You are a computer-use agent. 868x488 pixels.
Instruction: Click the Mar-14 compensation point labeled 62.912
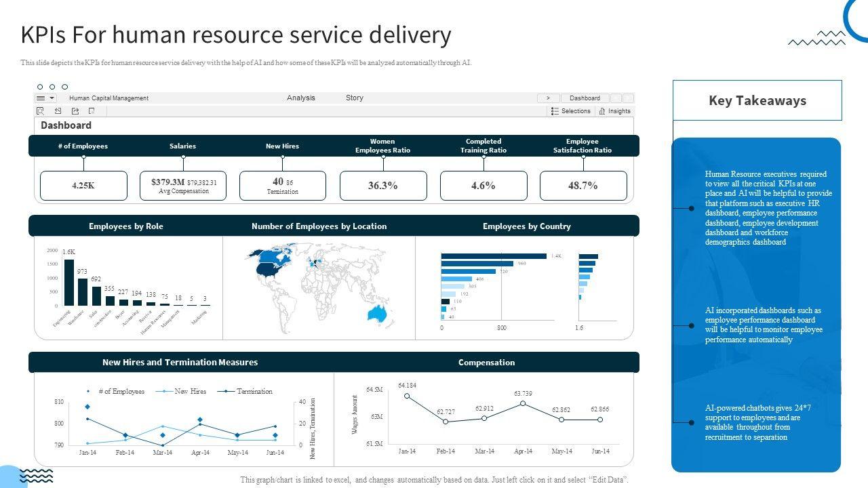click(484, 418)
